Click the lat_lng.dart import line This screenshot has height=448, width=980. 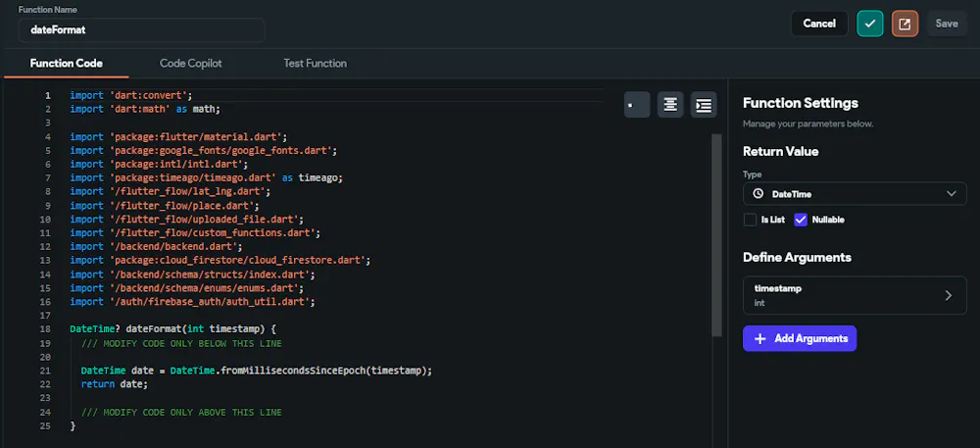[x=170, y=192]
